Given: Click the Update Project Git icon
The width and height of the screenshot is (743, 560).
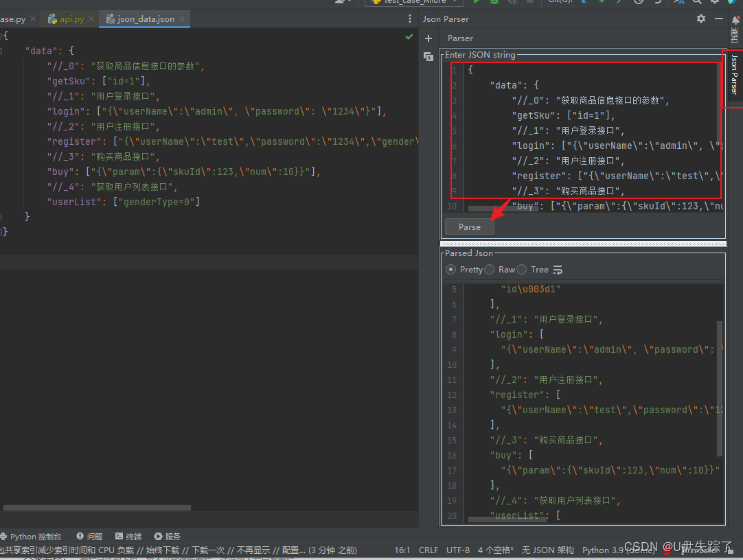Looking at the screenshot, I should [x=584, y=3].
